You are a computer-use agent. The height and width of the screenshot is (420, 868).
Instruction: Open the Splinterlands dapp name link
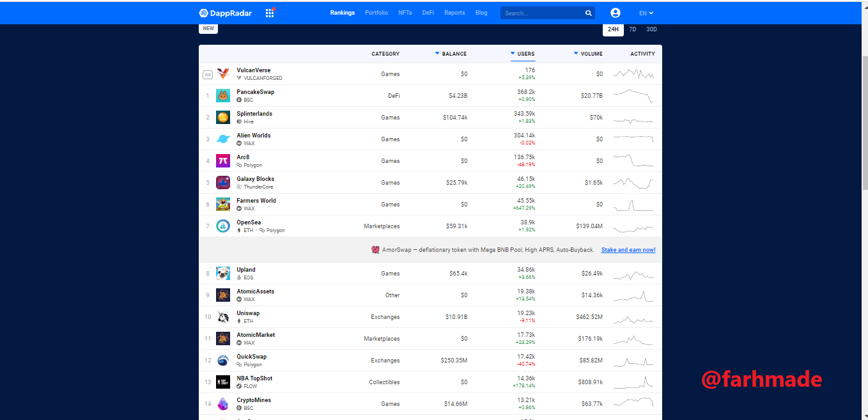coord(254,114)
